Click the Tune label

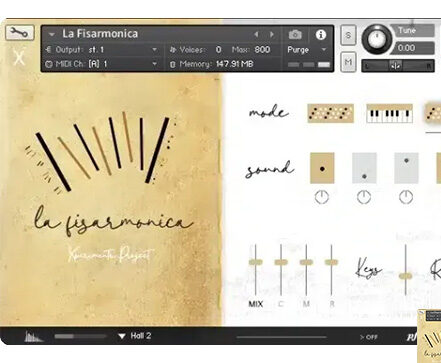[x=406, y=31]
